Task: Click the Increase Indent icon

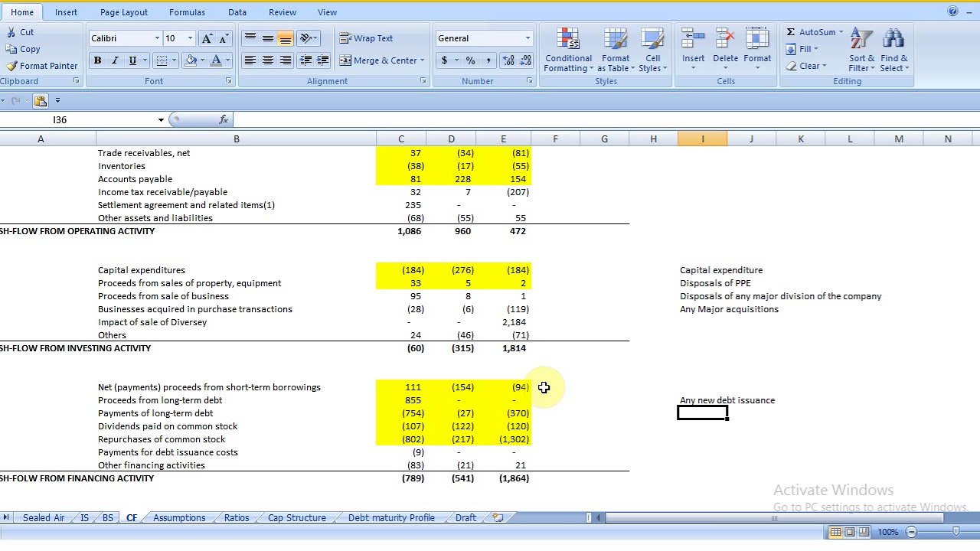Action: pos(322,60)
